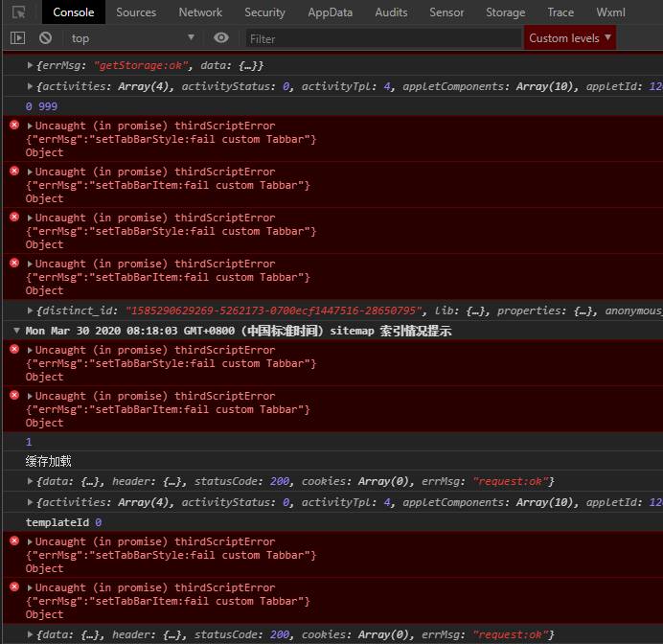Select the '缓存加载' log line
The width and height of the screenshot is (663, 644).
point(48,461)
